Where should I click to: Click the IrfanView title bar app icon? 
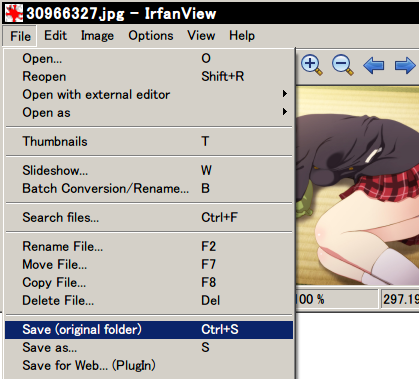(x=14, y=13)
